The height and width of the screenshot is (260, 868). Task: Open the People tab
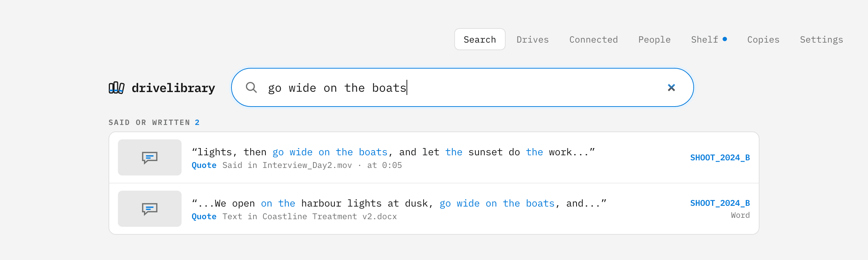click(x=655, y=39)
